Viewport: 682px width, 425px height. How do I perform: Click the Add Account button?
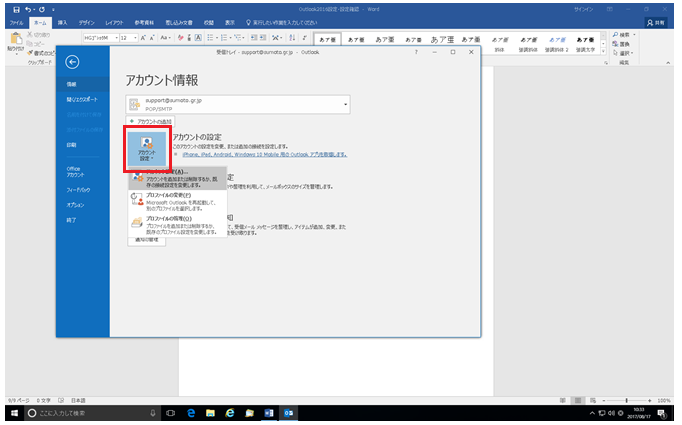150,121
